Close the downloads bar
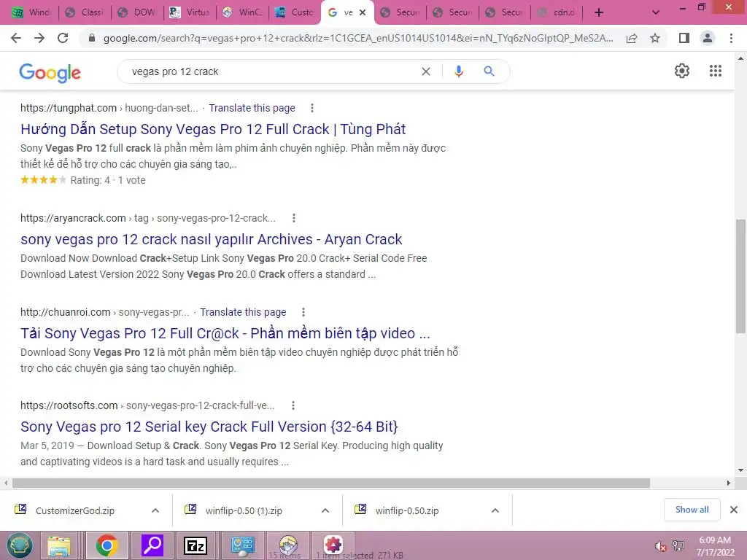The height and width of the screenshot is (560, 747). (x=734, y=510)
